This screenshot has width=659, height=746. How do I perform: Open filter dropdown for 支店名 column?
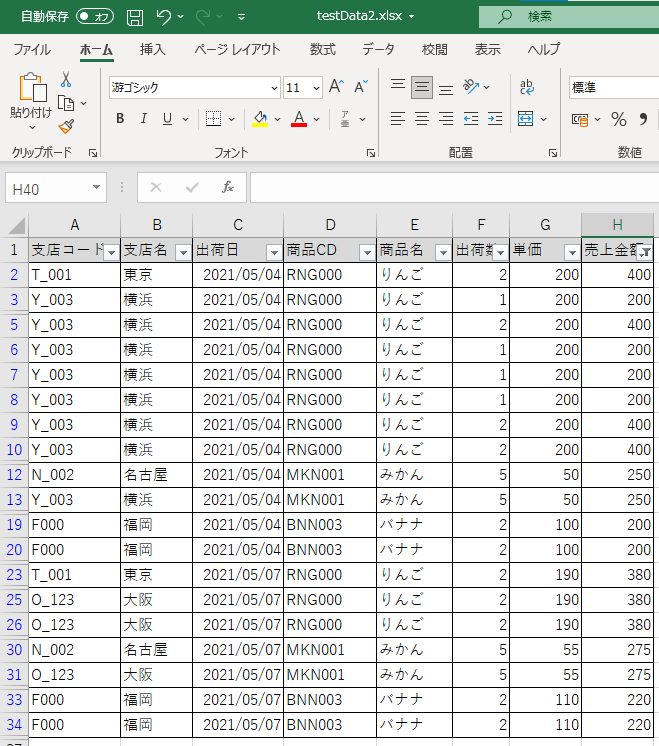click(x=182, y=252)
